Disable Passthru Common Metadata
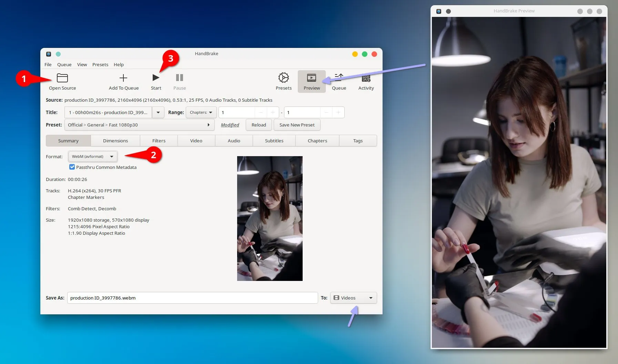 72,167
